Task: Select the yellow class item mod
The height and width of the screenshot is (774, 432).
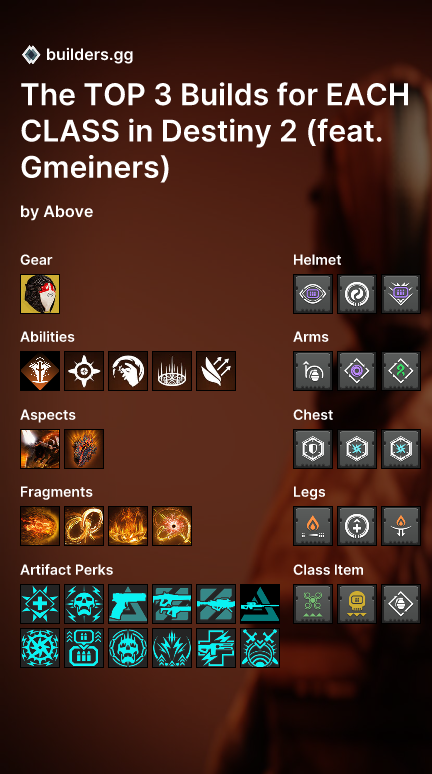Action: click(357, 604)
